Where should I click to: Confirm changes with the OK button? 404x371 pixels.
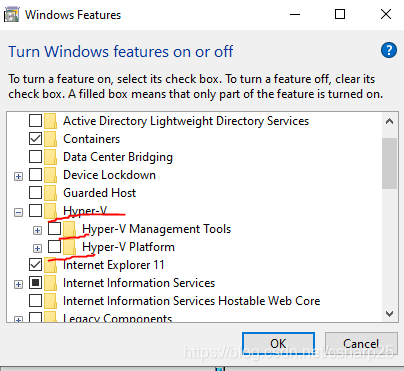tap(278, 344)
